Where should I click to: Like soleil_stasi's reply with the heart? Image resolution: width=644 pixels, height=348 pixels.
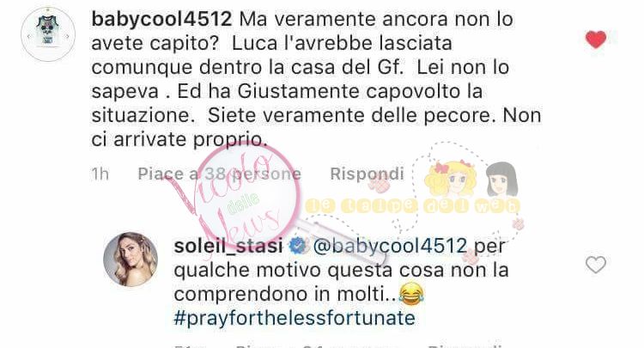(x=596, y=265)
